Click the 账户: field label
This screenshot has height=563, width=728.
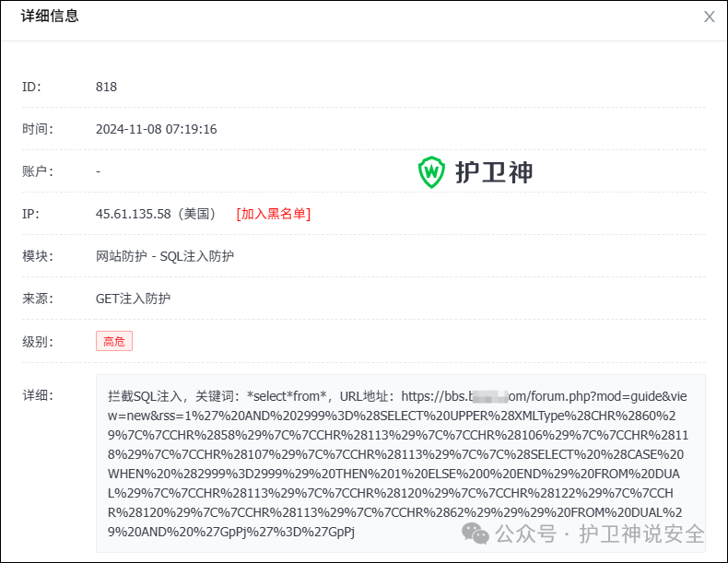38,171
